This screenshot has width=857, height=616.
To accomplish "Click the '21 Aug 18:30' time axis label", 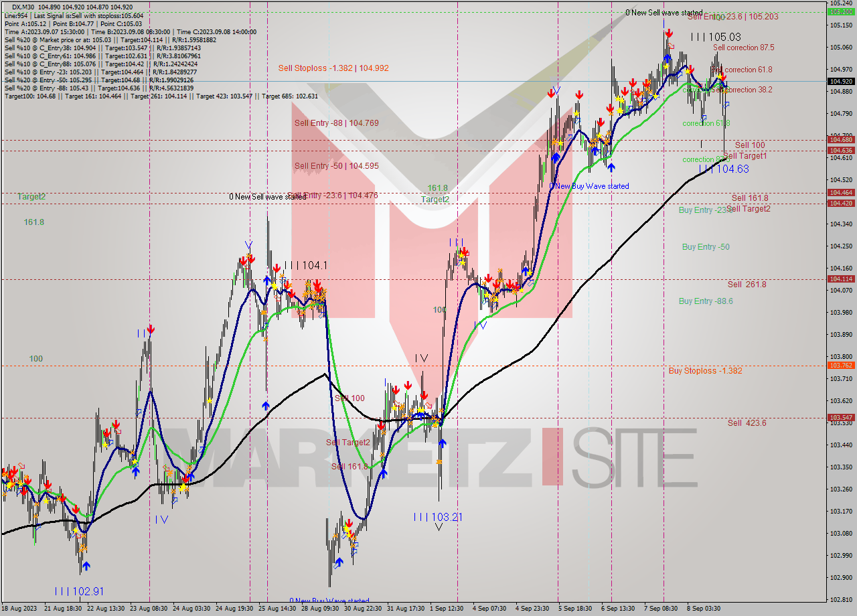I will tap(62, 609).
